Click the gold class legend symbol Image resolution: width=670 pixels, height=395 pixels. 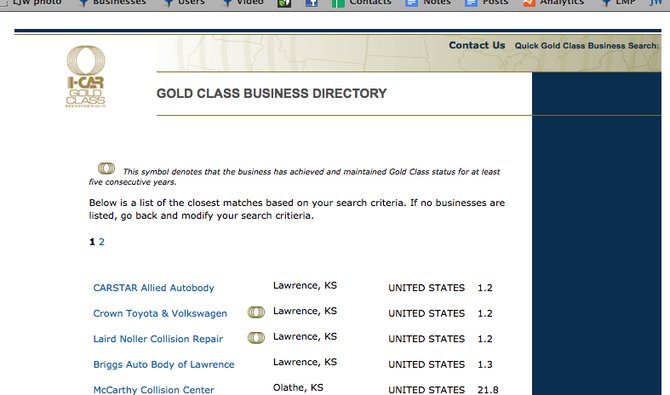coord(106,168)
